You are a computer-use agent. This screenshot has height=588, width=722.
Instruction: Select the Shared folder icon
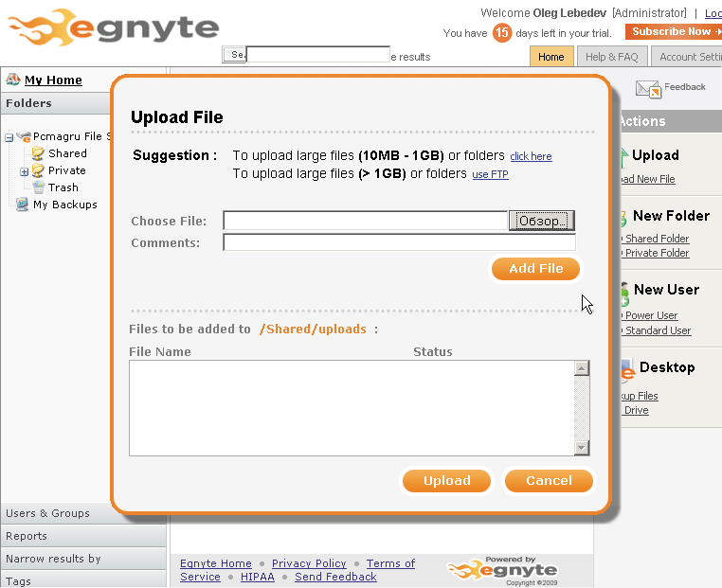coord(38,153)
